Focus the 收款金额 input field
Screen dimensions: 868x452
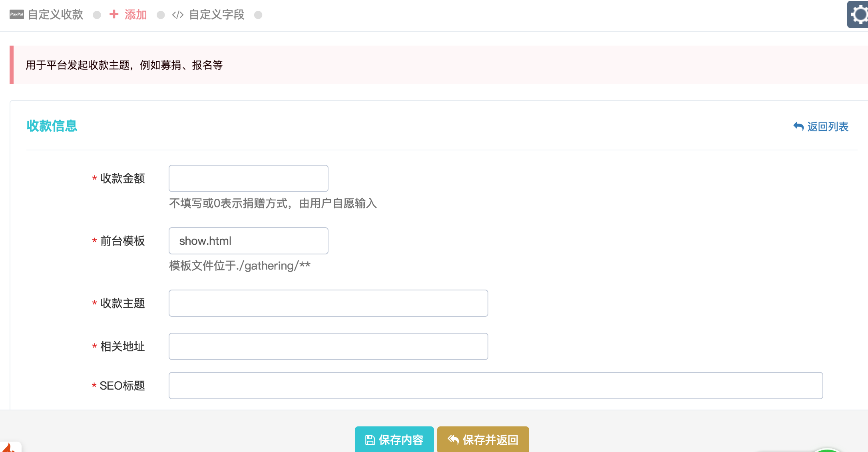point(249,178)
